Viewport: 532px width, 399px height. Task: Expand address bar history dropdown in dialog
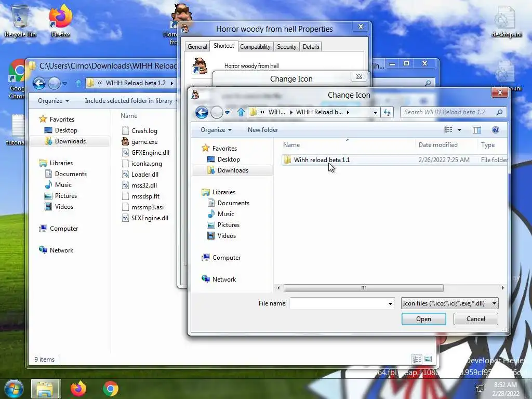pos(375,112)
